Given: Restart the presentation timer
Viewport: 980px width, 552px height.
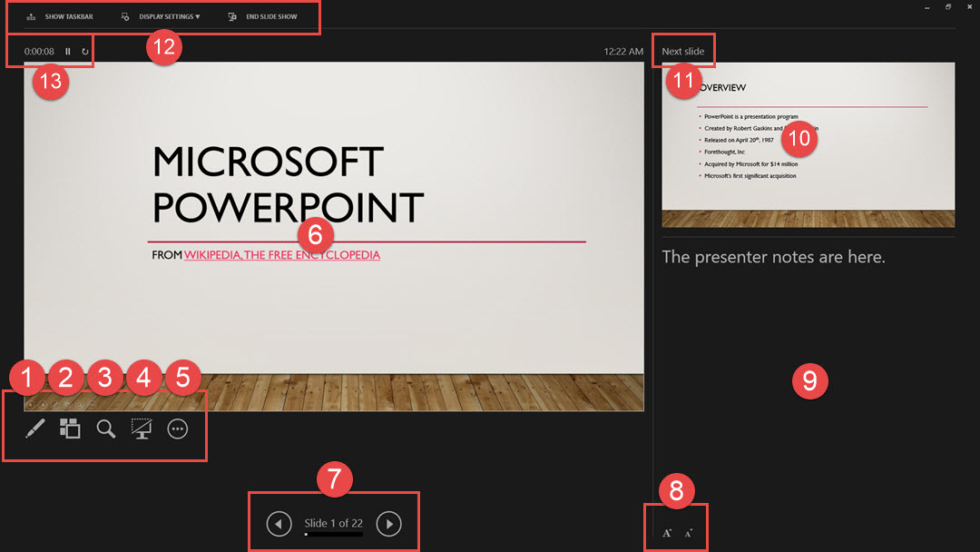Looking at the screenshot, I should [x=85, y=52].
